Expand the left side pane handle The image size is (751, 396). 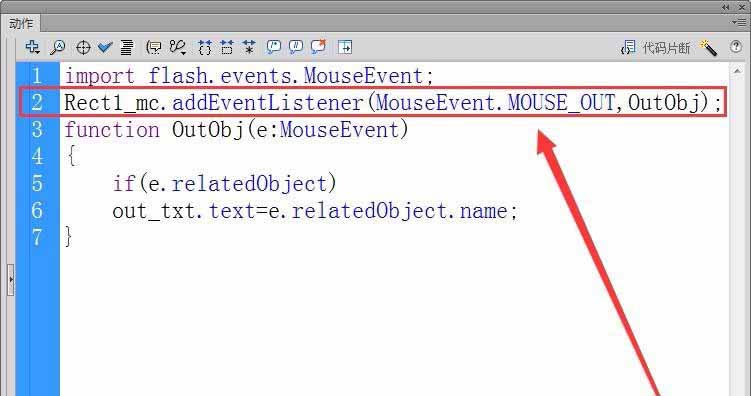[11, 279]
